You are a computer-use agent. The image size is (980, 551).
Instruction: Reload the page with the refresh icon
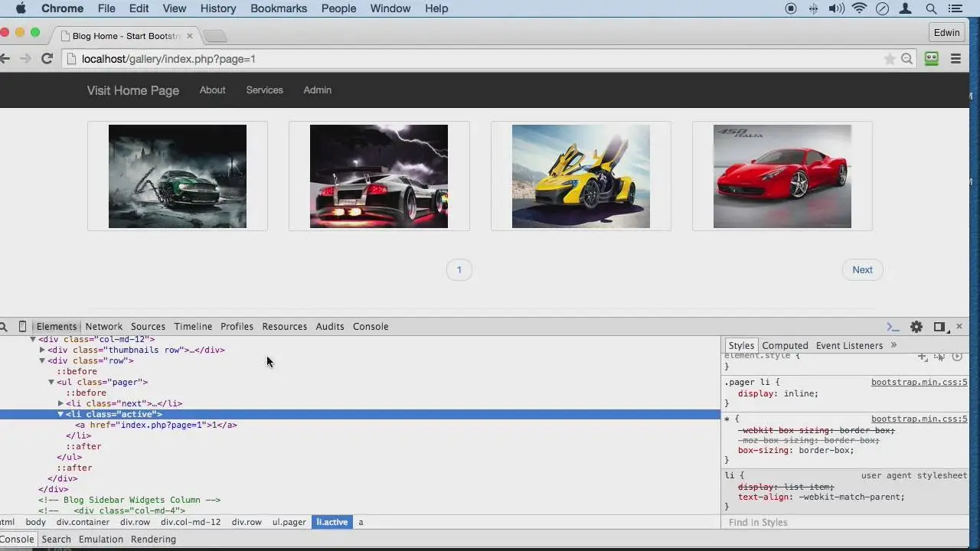(x=47, y=59)
